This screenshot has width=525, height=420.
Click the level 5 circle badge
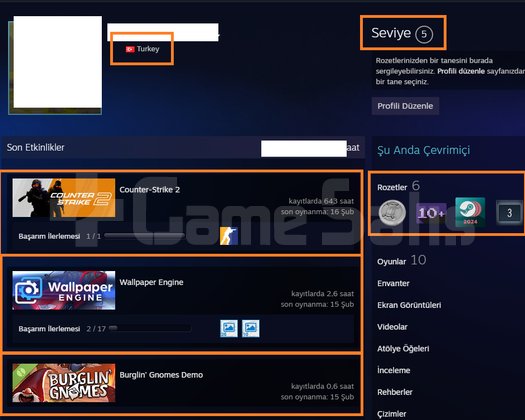click(424, 34)
